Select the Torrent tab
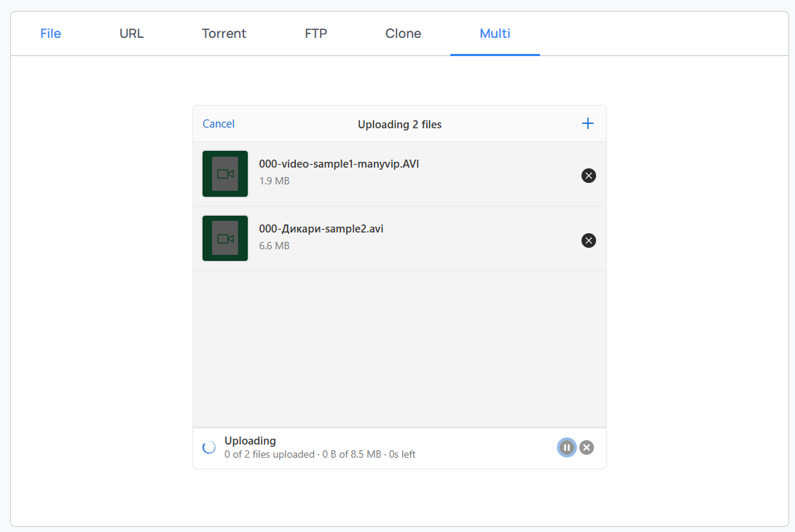This screenshot has height=532, width=795. [x=224, y=33]
